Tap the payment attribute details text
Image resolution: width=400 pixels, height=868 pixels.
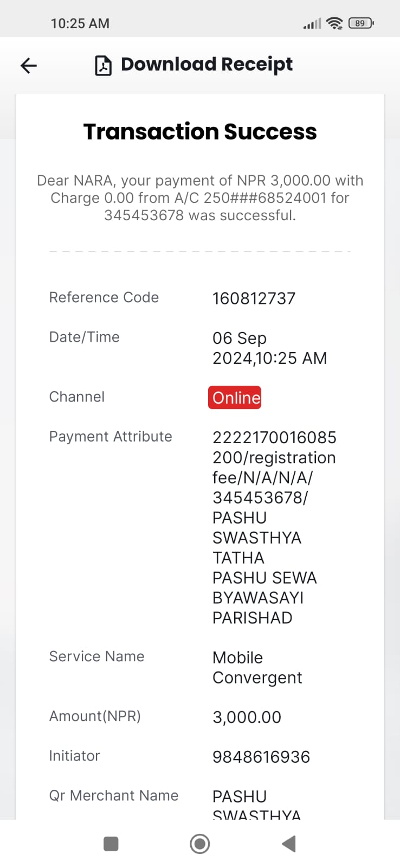click(x=274, y=527)
